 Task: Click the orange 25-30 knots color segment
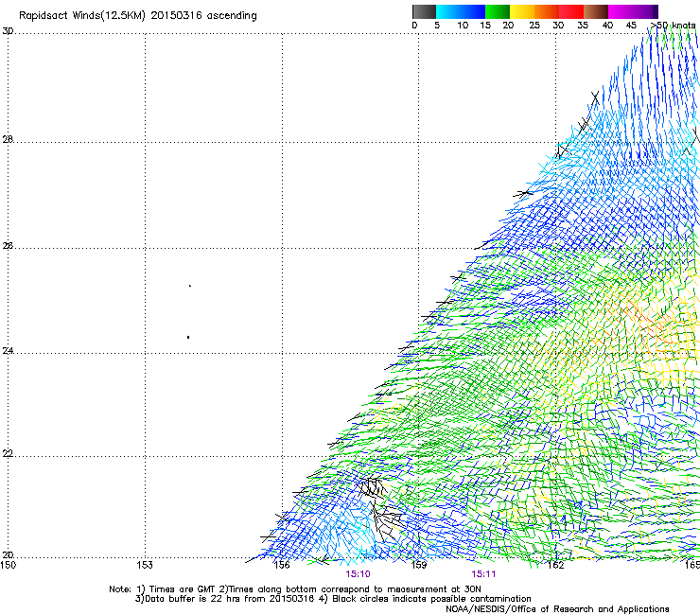[x=547, y=11]
